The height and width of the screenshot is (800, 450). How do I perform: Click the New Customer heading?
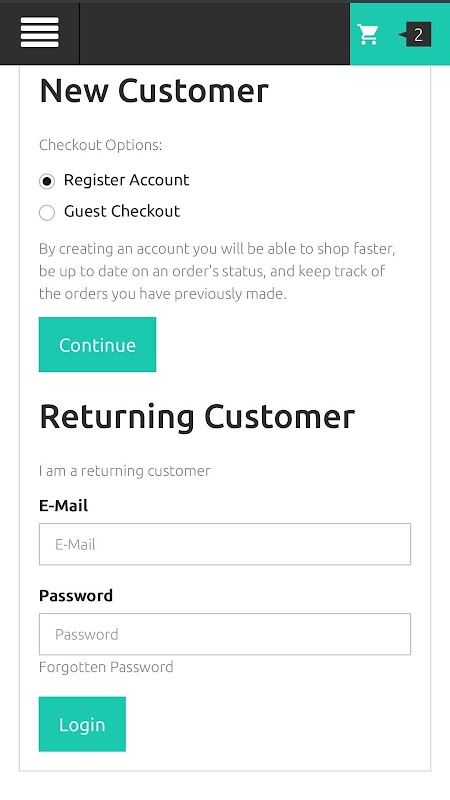154,91
